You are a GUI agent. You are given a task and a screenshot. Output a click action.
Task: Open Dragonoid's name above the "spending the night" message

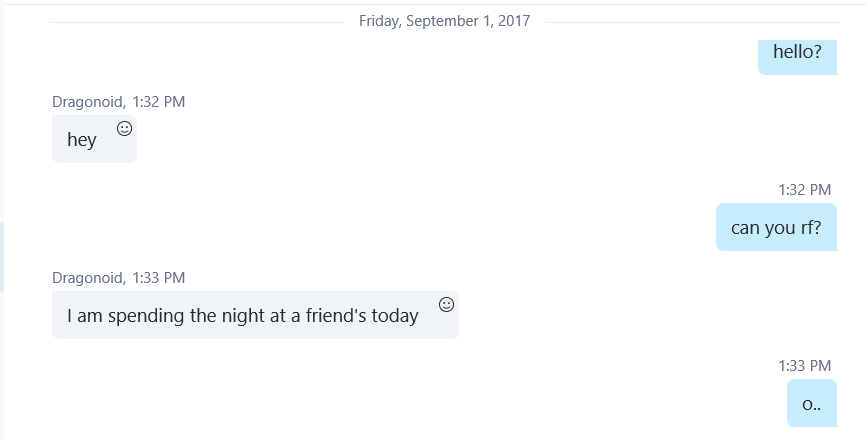[88, 277]
